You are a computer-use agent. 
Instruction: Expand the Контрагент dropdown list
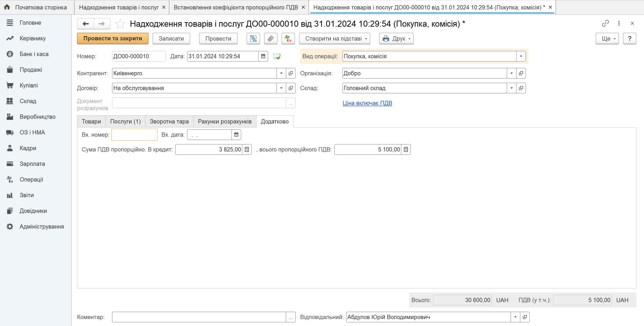point(281,73)
